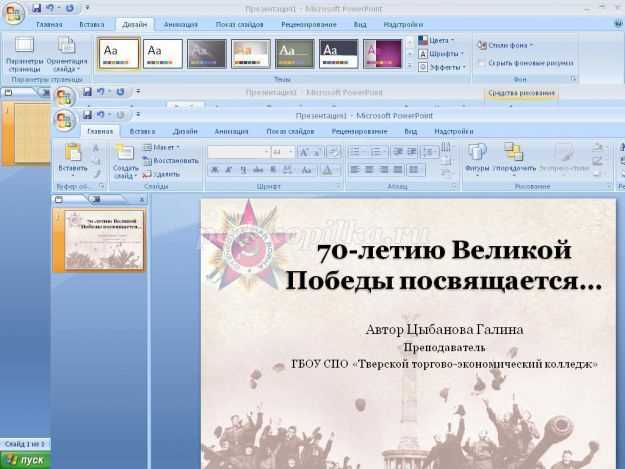Decrease font size with the shrink font icon
The height and width of the screenshot is (469, 625).
pyautogui.click(x=317, y=152)
